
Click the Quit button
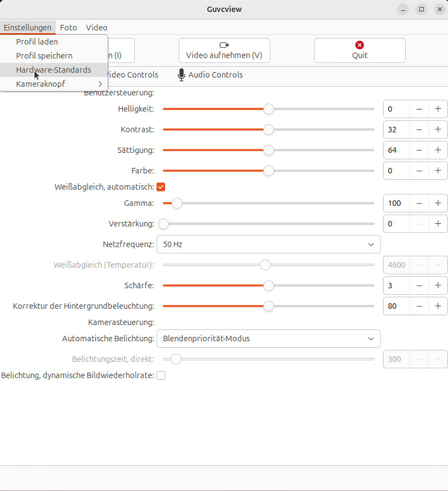click(x=359, y=51)
